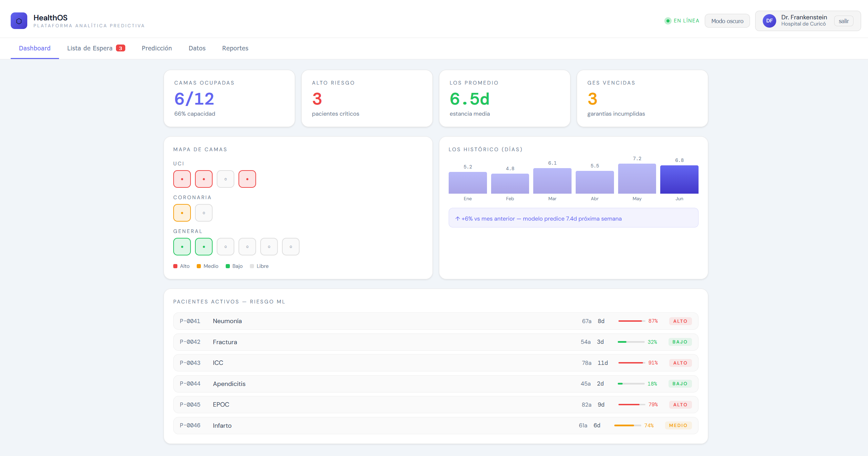Viewport: 868px width, 456px height.
Task: Click the Abr bar in LOS chart
Action: point(595,182)
